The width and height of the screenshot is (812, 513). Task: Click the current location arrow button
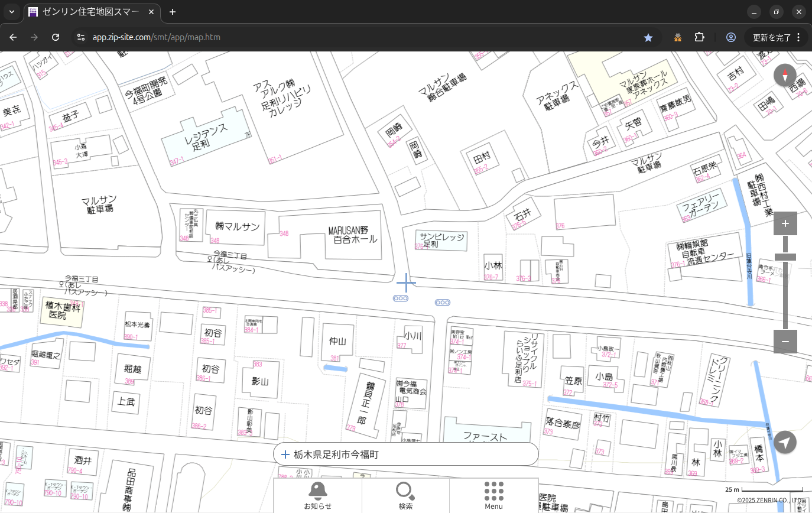tap(785, 442)
